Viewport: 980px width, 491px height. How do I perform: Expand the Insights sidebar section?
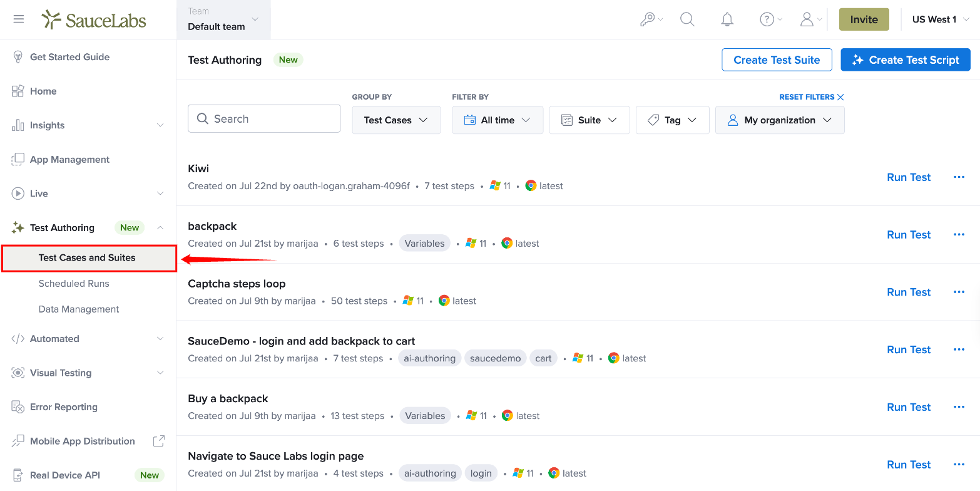pyautogui.click(x=160, y=125)
